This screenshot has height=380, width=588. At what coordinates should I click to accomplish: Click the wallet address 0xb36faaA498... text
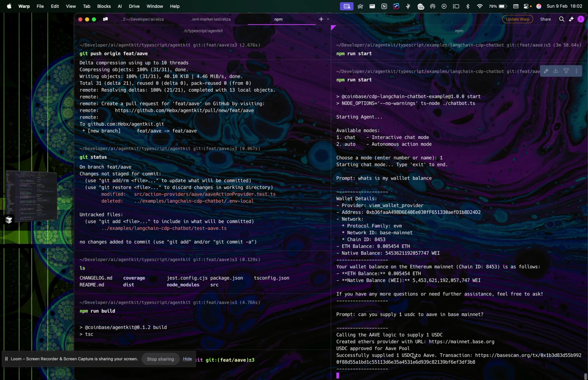click(x=423, y=212)
